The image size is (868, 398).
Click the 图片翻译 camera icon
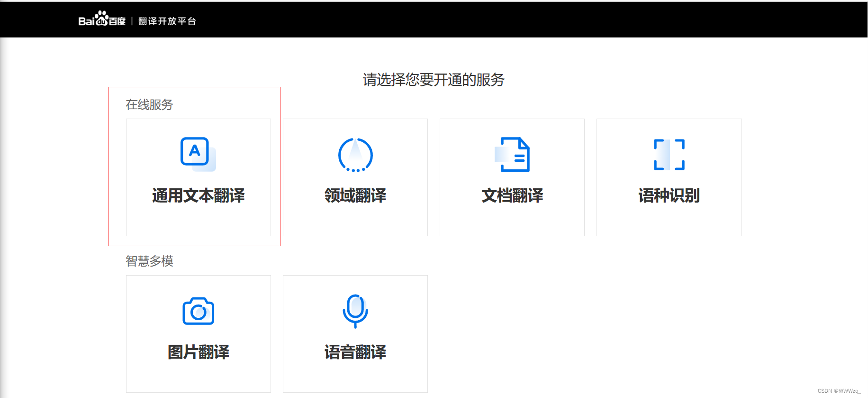pos(199,311)
